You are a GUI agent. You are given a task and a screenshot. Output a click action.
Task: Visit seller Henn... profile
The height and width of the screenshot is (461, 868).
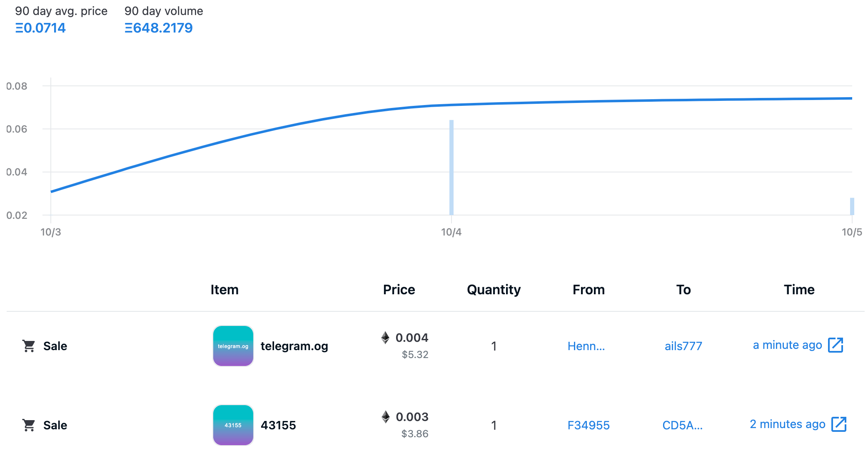tap(586, 346)
